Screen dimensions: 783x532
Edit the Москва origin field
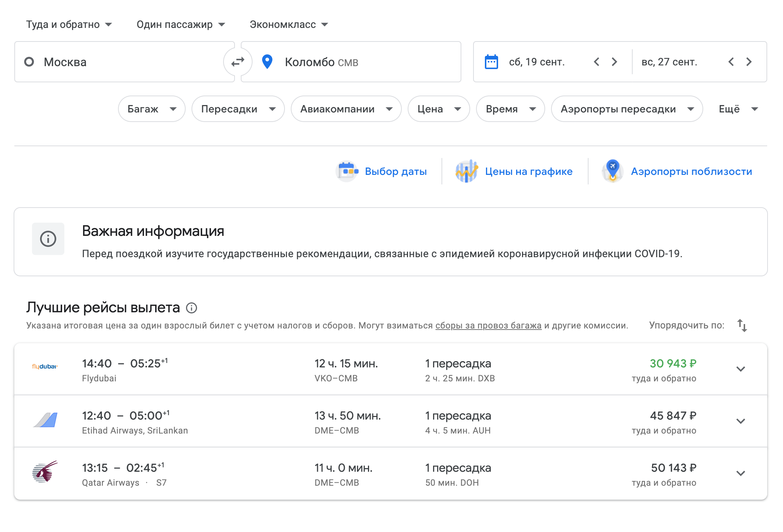click(x=125, y=62)
